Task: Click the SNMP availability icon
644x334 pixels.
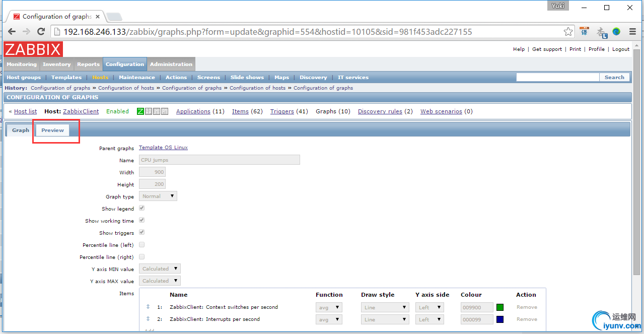Action: [x=149, y=111]
